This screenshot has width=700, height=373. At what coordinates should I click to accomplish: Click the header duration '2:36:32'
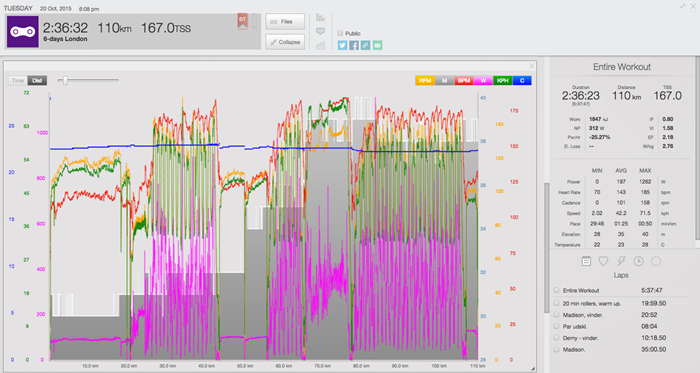point(65,28)
